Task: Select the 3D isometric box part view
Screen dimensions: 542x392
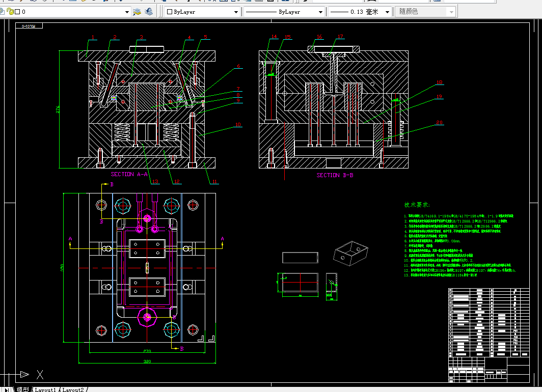Action: (350, 254)
